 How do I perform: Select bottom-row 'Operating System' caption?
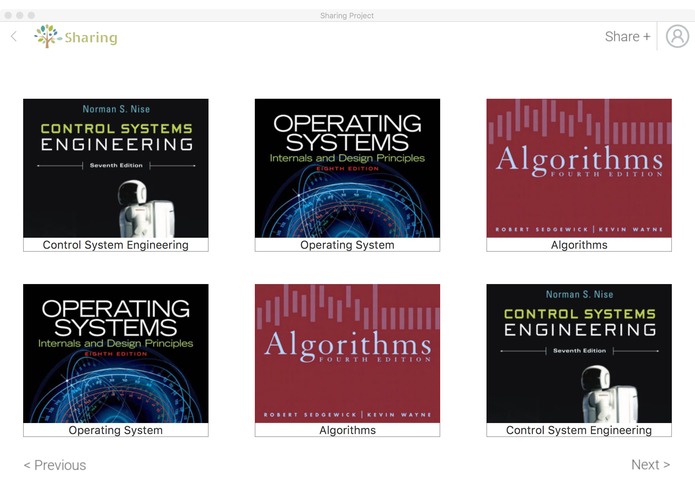coord(116,430)
